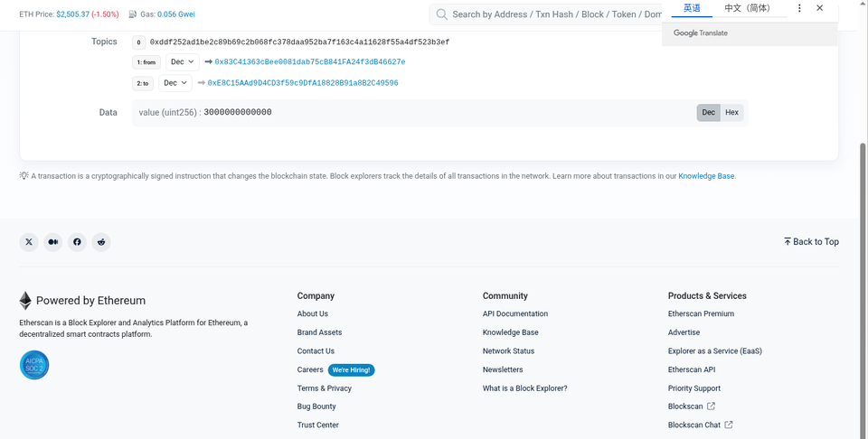Open the Etherscan API link
Viewport: 868px width, 439px height.
(x=692, y=369)
